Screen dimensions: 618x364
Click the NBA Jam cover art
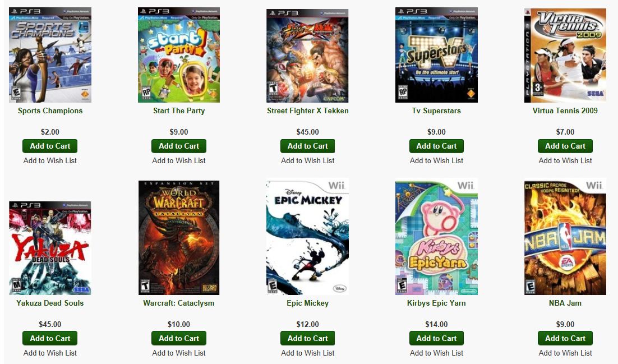coord(565,238)
